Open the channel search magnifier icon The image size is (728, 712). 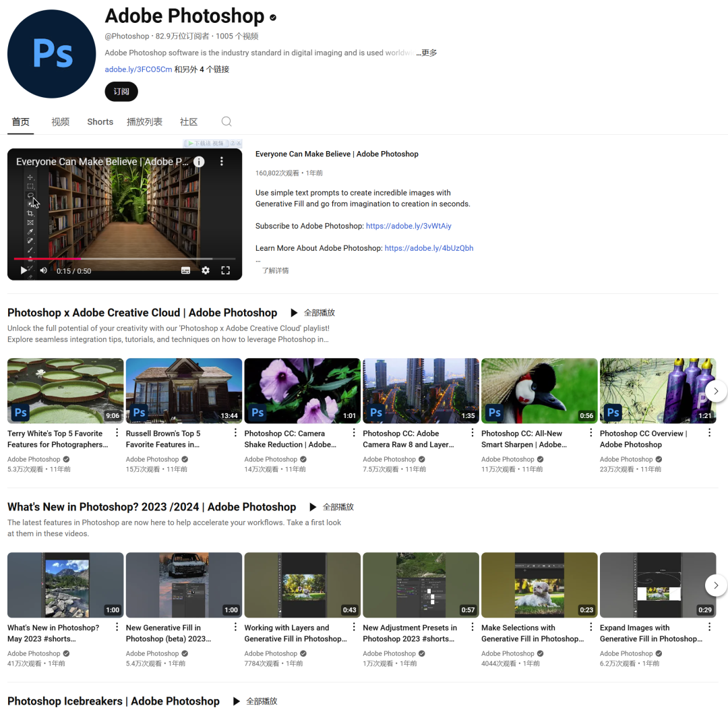(226, 121)
